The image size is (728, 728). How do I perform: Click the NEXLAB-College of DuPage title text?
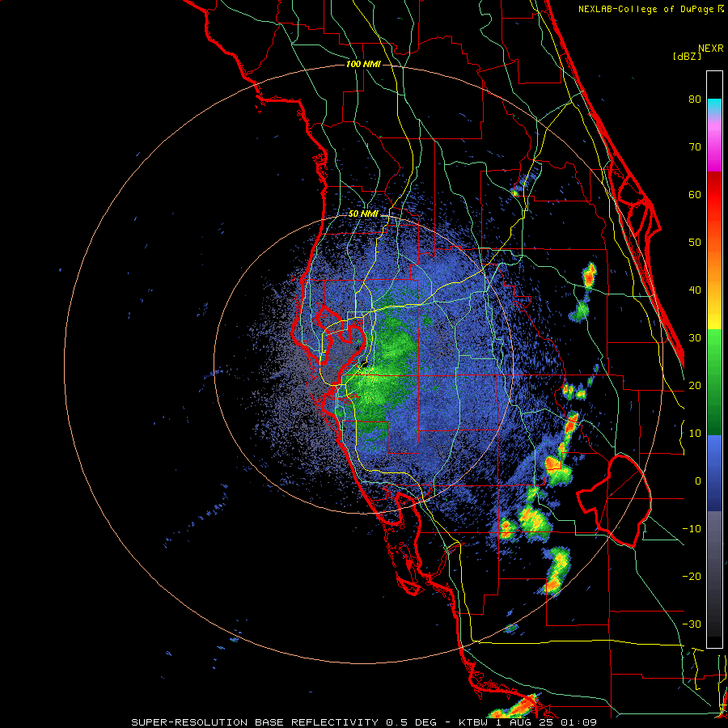pos(646,9)
